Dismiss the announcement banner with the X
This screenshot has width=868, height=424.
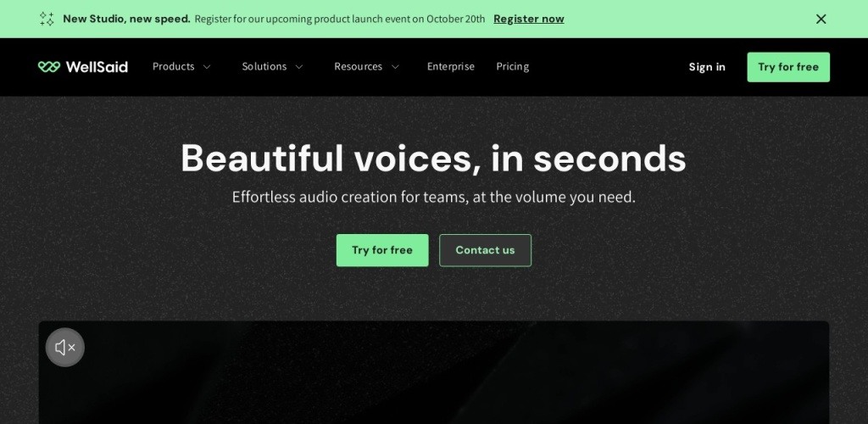pos(821,19)
